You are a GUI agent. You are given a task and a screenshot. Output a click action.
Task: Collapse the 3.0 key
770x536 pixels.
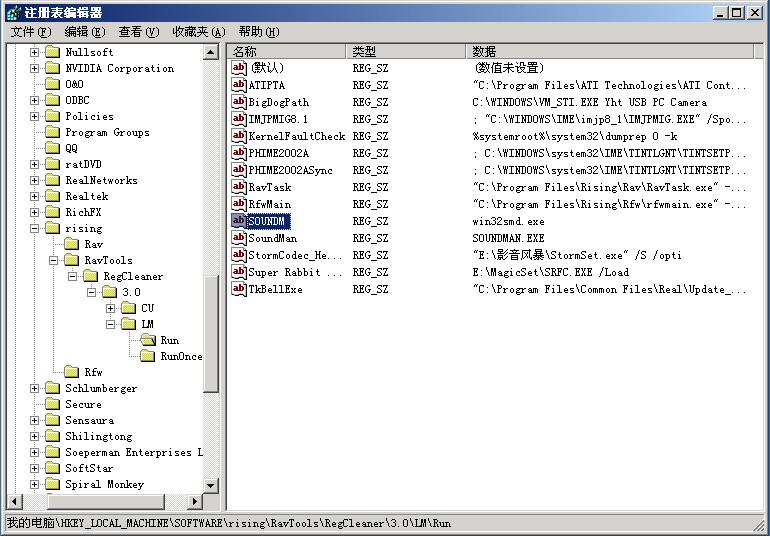tap(91, 292)
